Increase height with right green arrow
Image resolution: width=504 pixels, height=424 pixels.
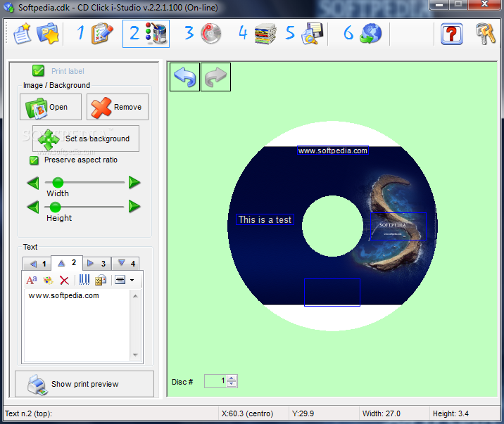134,207
